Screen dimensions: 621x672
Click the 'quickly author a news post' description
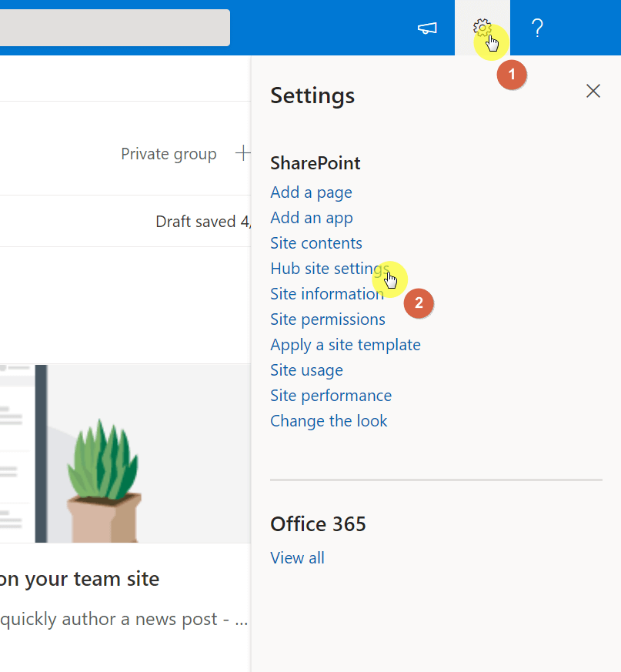pyautogui.click(x=124, y=620)
